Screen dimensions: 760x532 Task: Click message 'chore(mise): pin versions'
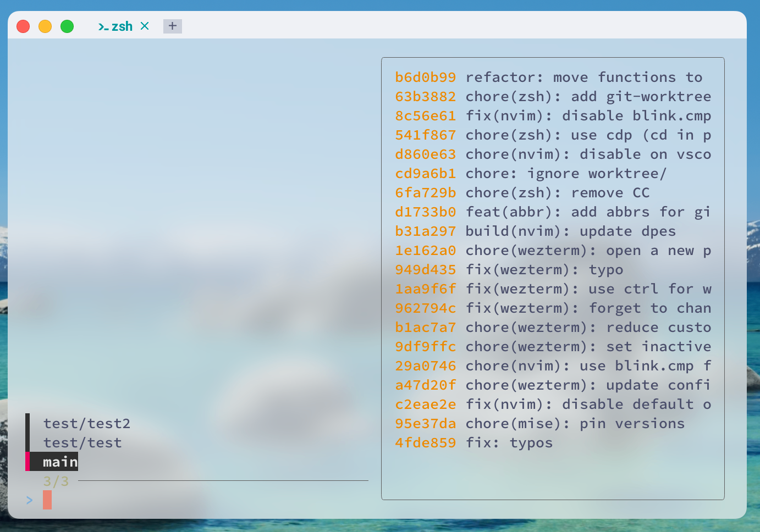click(575, 424)
